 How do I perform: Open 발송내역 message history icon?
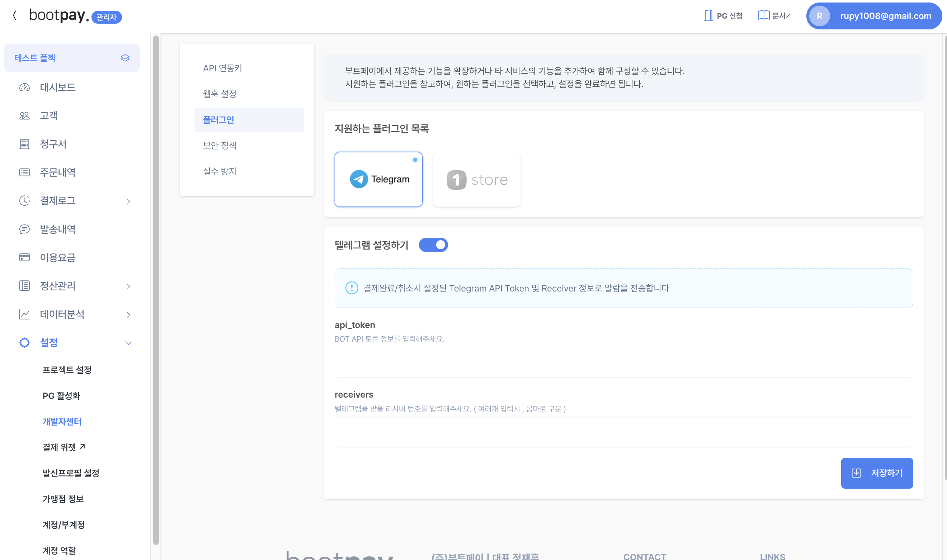24,229
